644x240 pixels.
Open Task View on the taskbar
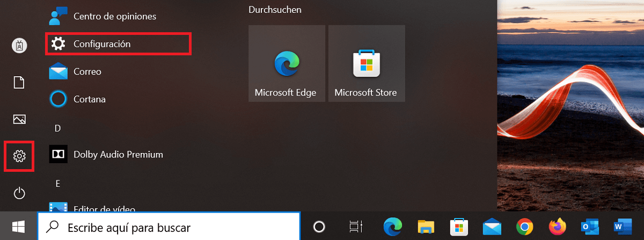tap(355, 227)
